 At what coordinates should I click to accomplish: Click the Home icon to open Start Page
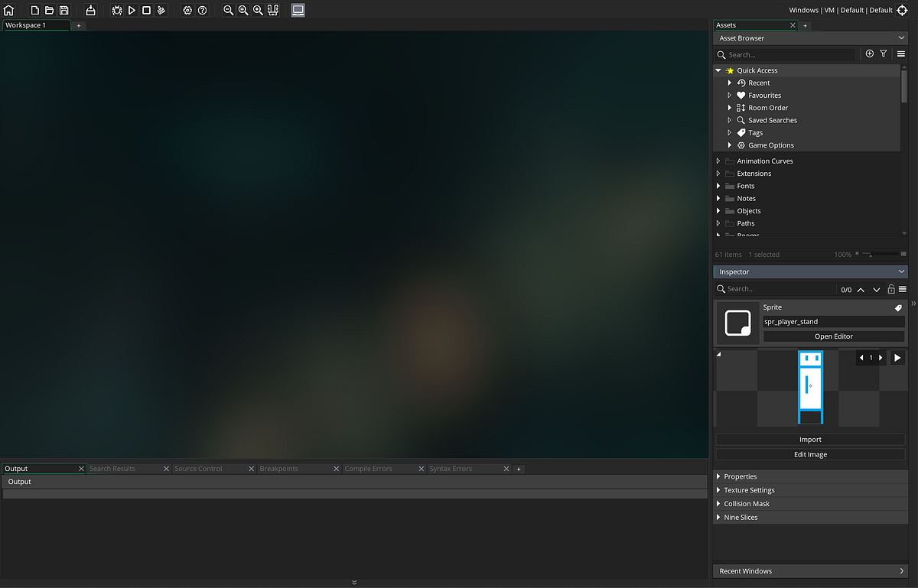[x=8, y=10]
